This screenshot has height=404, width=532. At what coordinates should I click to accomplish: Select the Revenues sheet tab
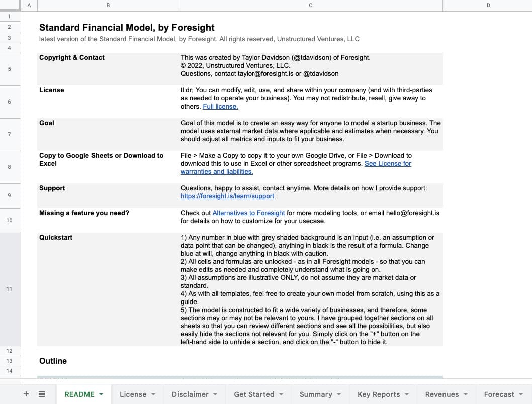tap(441, 394)
